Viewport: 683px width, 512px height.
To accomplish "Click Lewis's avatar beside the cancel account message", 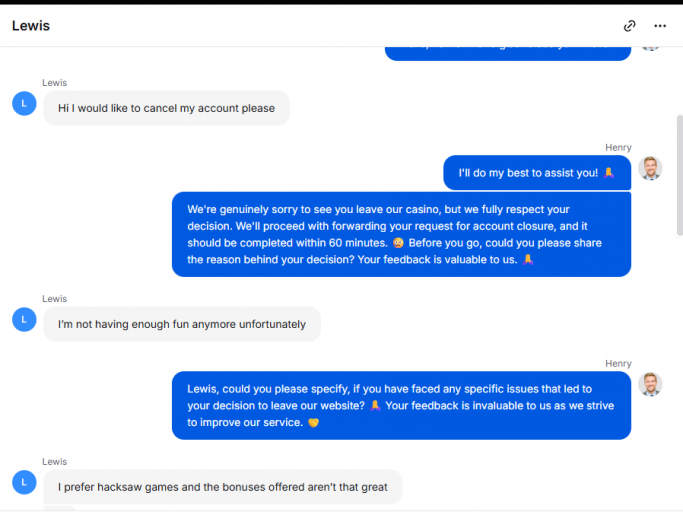I will click(24, 103).
